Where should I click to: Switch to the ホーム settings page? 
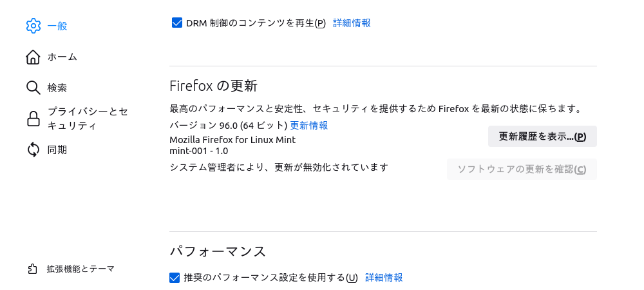(x=62, y=57)
